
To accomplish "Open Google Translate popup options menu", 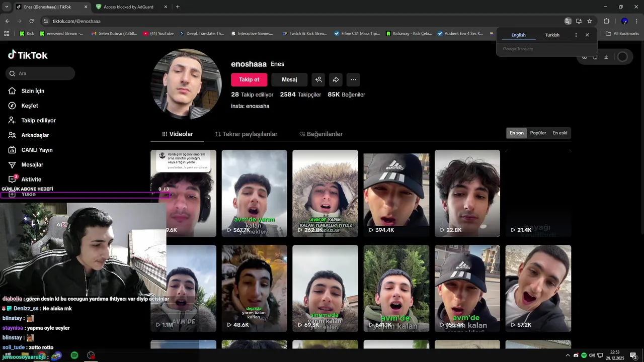I will (576, 35).
